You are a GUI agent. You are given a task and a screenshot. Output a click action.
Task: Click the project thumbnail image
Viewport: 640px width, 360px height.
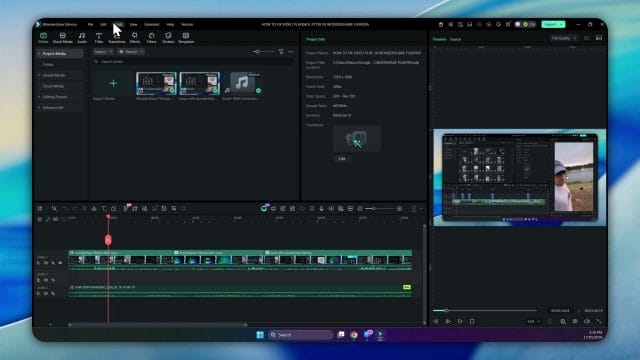pos(357,139)
